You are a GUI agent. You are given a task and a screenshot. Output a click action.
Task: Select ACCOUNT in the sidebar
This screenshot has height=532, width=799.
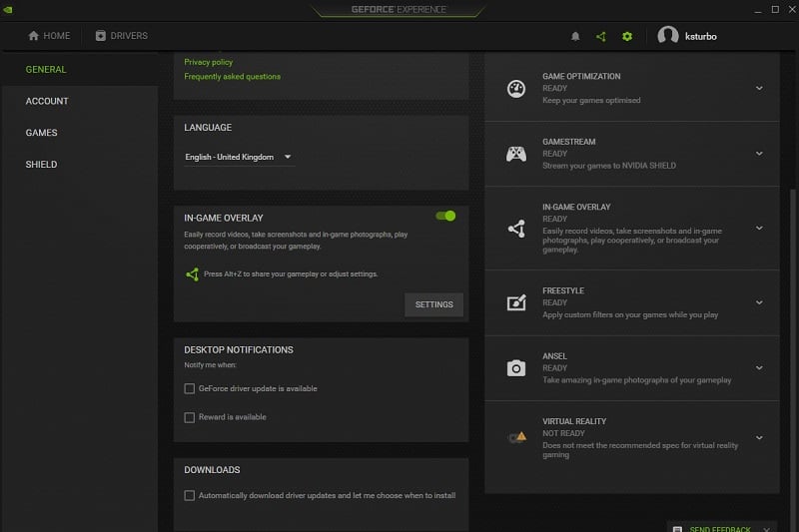click(47, 101)
